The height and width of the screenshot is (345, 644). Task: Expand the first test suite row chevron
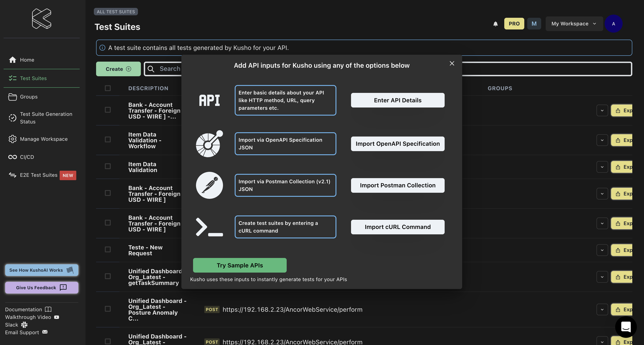602,110
